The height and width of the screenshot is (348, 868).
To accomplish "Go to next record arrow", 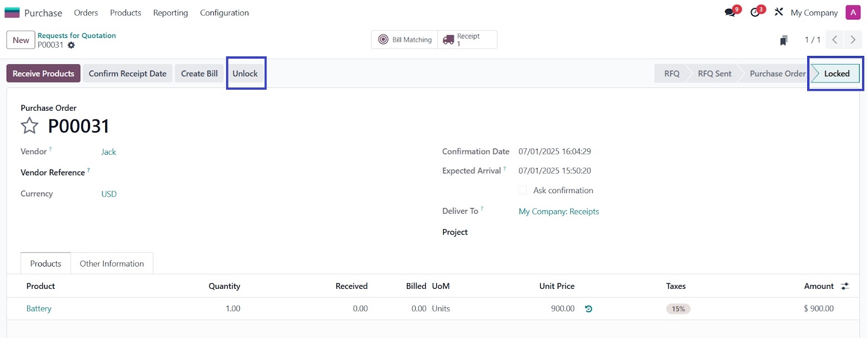I will tap(853, 40).
